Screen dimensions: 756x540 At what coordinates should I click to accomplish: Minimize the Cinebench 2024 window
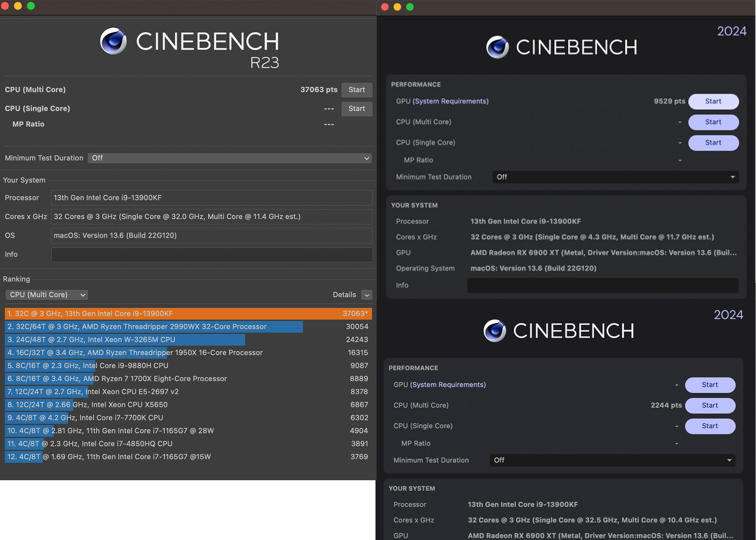[x=397, y=7]
